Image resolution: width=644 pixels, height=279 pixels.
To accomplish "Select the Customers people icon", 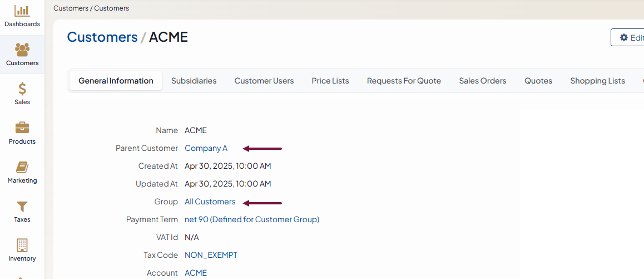I will (22, 50).
